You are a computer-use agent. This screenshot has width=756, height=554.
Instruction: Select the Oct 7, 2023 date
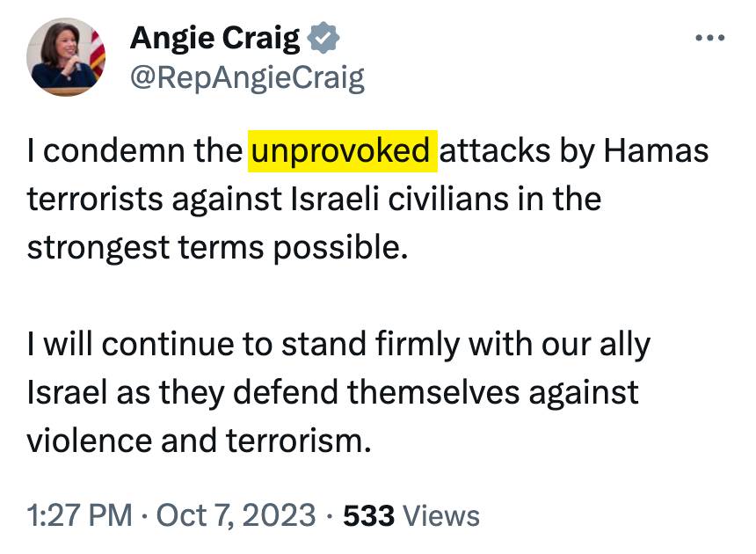point(235,515)
